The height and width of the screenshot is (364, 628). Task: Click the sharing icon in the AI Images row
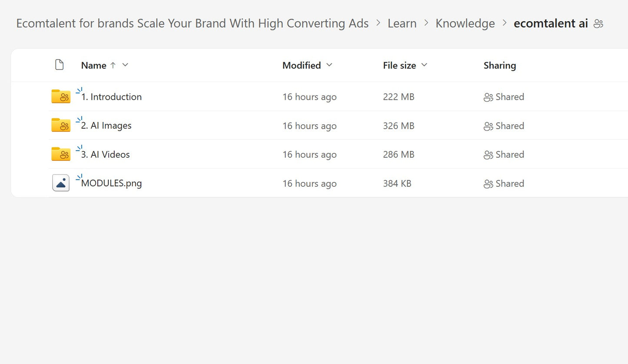(x=488, y=126)
